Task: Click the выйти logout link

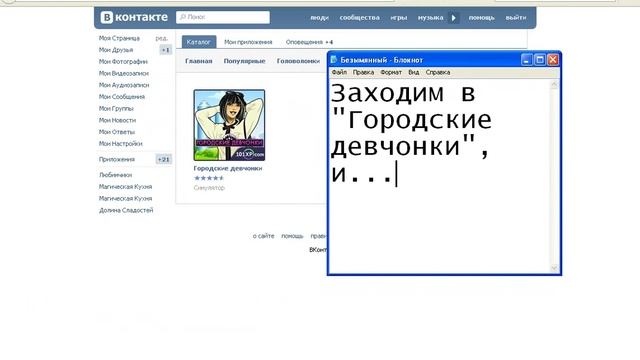Action: tap(516, 18)
